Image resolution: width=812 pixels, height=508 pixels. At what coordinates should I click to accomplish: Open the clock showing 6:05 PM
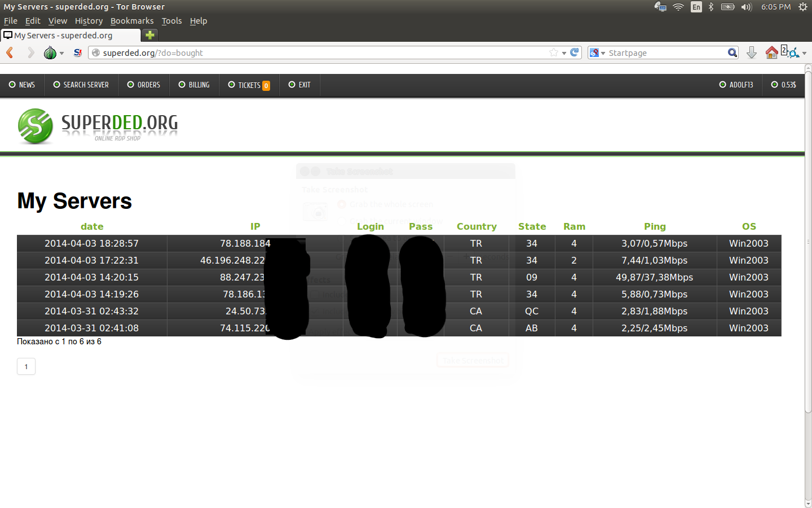pyautogui.click(x=776, y=7)
